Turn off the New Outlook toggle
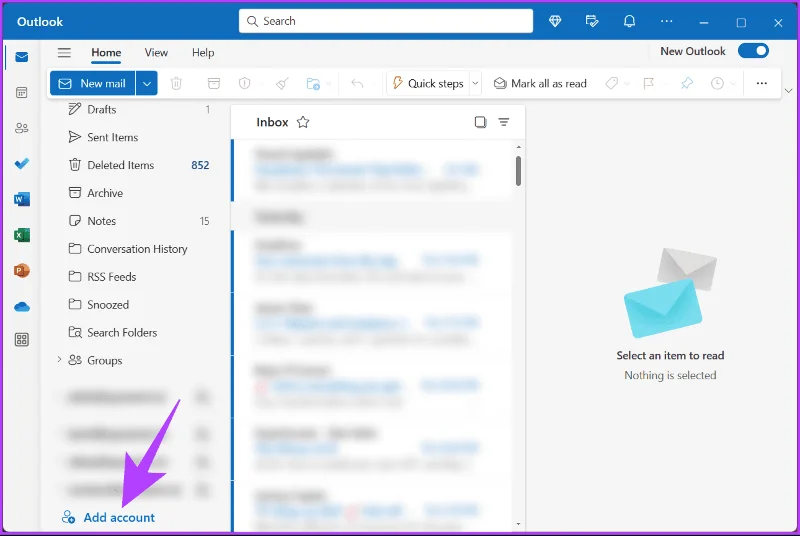 753,51
